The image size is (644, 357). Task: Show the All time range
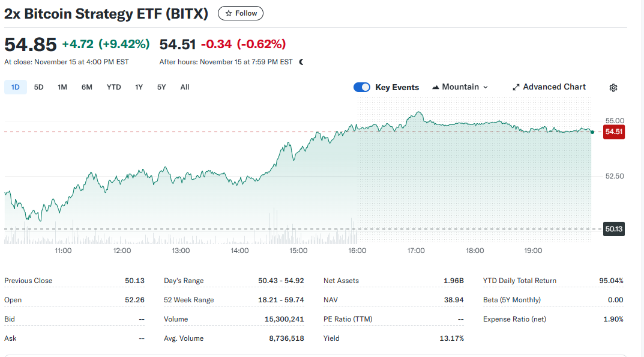coord(185,87)
